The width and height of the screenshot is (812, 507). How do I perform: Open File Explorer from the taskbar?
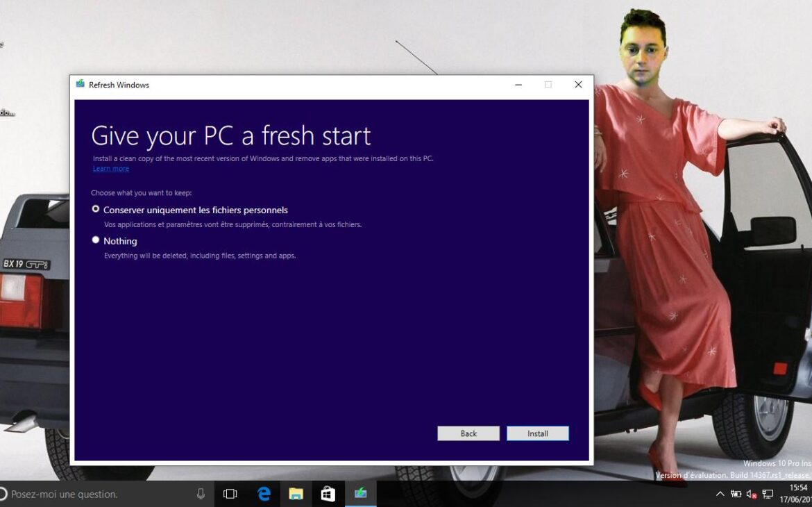pos(296,494)
